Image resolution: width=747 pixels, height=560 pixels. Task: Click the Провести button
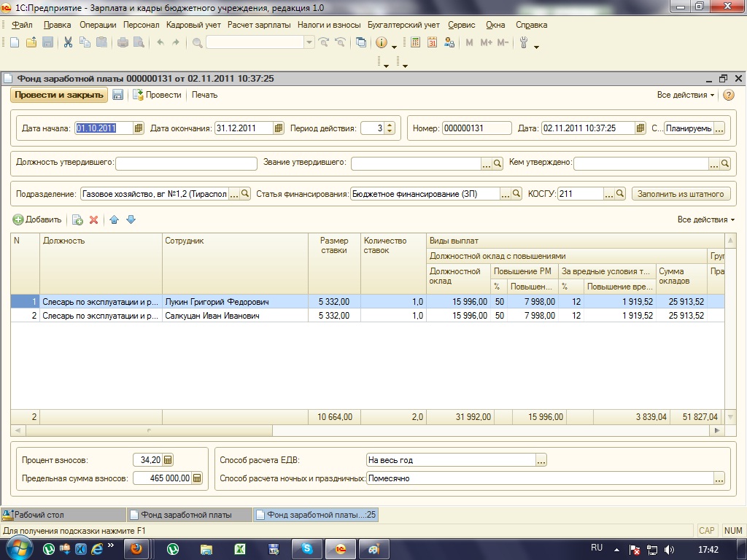pos(158,95)
